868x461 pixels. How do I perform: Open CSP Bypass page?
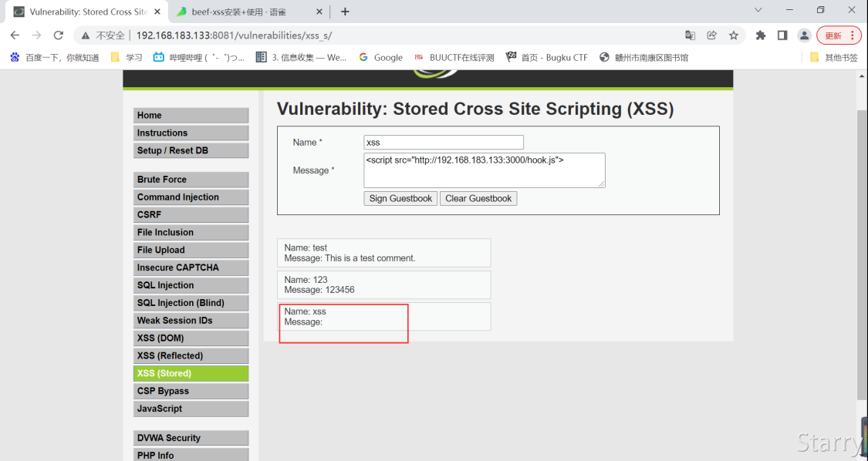[x=191, y=392]
